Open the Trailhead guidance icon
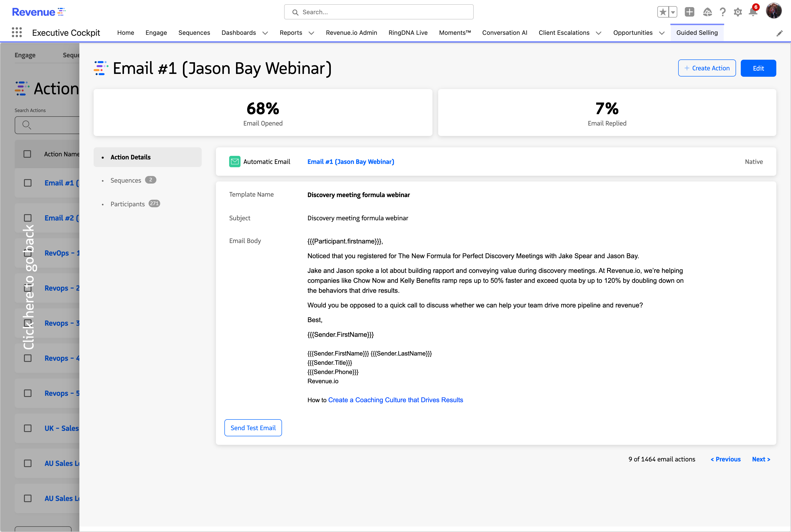Viewport: 791px width, 532px height. point(707,12)
